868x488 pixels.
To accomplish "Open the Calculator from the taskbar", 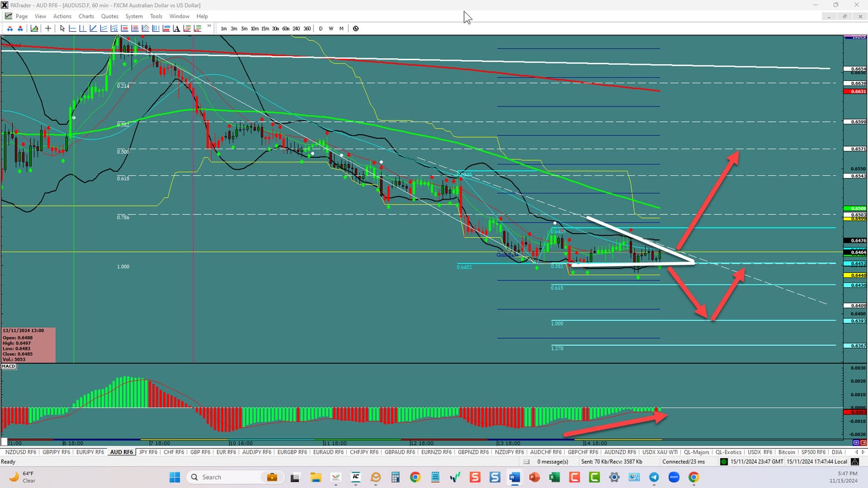I will coord(395,477).
